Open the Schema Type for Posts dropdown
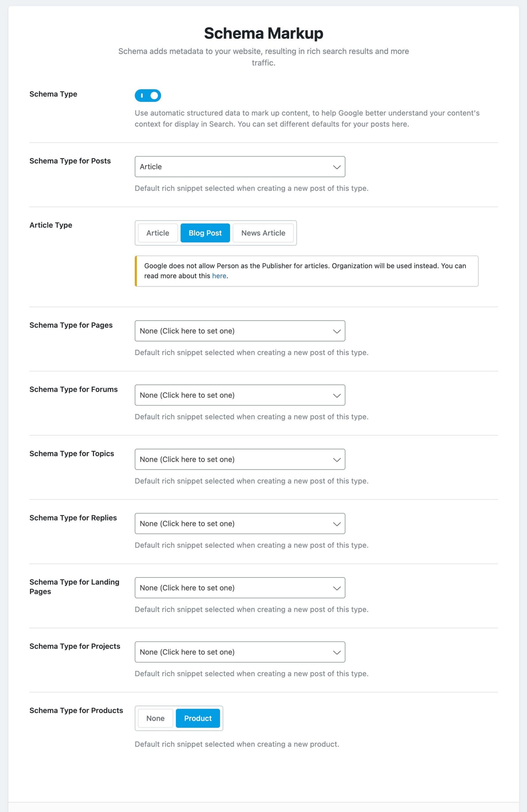The image size is (527, 812). (232, 167)
